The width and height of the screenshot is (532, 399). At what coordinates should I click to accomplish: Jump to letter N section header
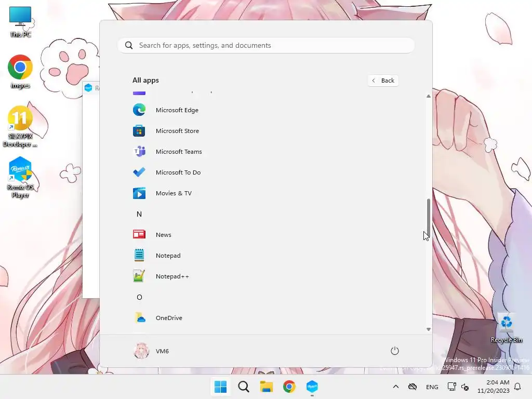139,214
